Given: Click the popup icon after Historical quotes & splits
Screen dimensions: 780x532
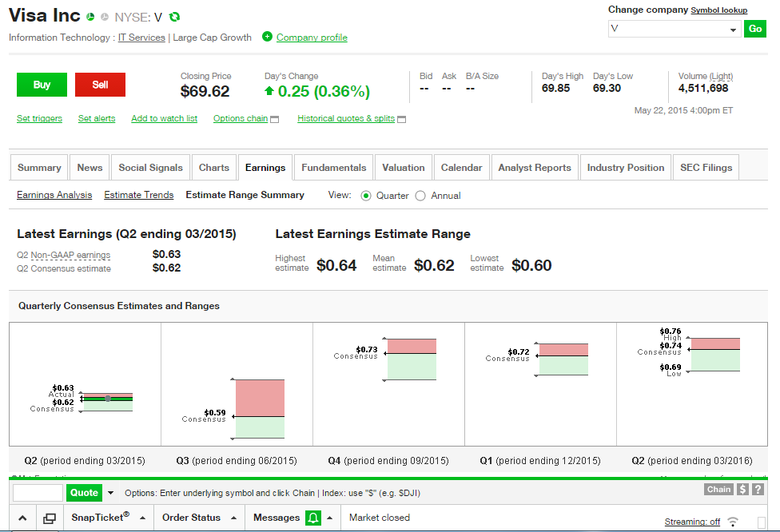Looking at the screenshot, I should tap(402, 119).
